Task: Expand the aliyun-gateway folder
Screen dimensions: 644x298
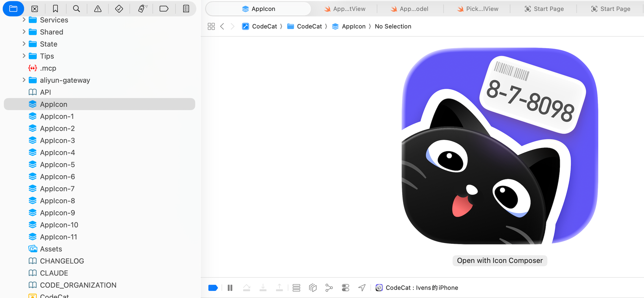Action: tap(24, 80)
